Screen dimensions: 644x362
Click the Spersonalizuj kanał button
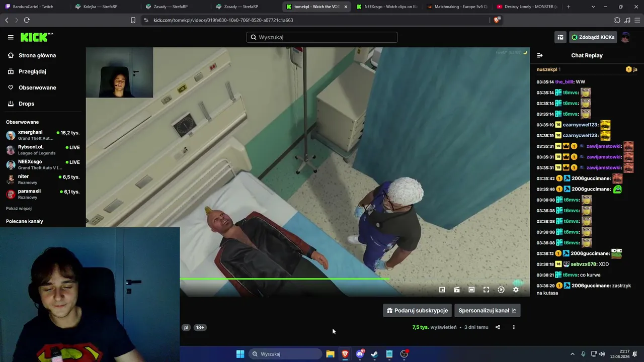487,310
